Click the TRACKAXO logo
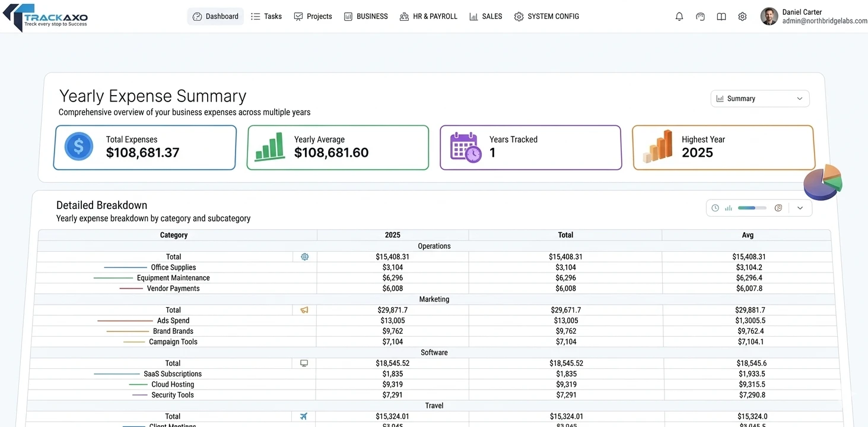 pos(45,17)
